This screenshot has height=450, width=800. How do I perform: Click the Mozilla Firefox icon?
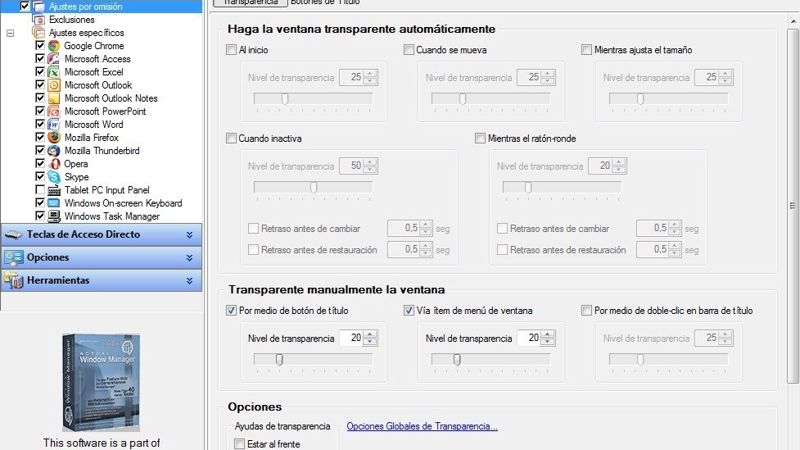click(x=54, y=137)
